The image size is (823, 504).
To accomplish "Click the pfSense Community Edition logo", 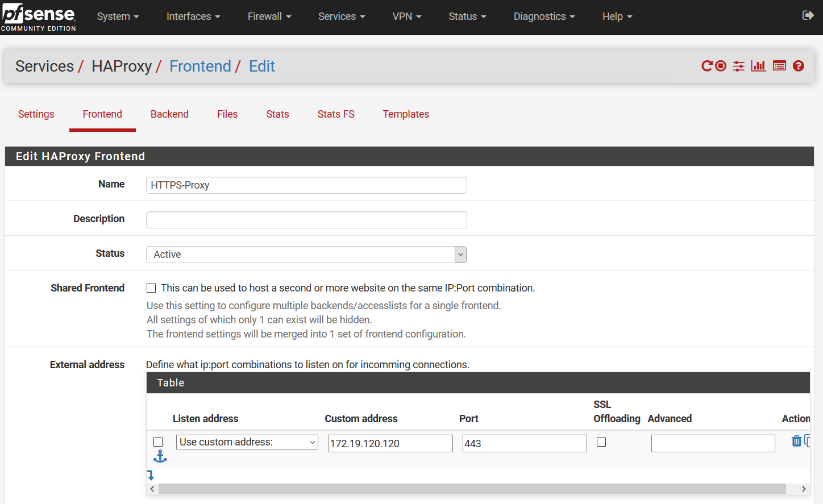I will [x=39, y=17].
